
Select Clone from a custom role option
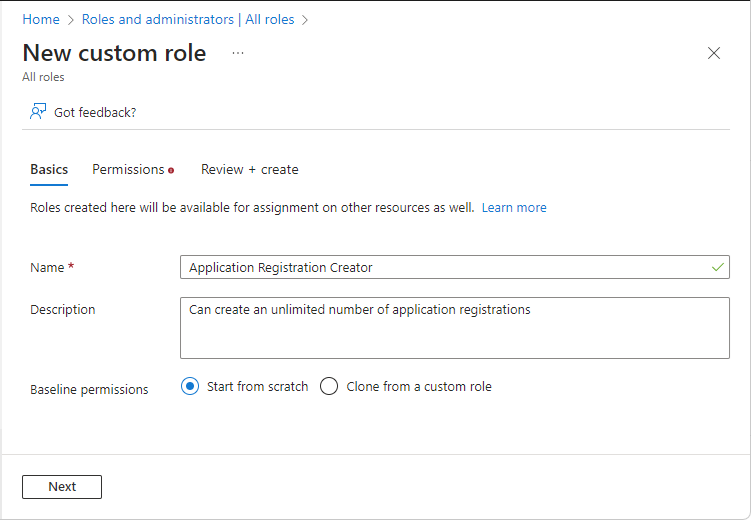[x=329, y=387]
